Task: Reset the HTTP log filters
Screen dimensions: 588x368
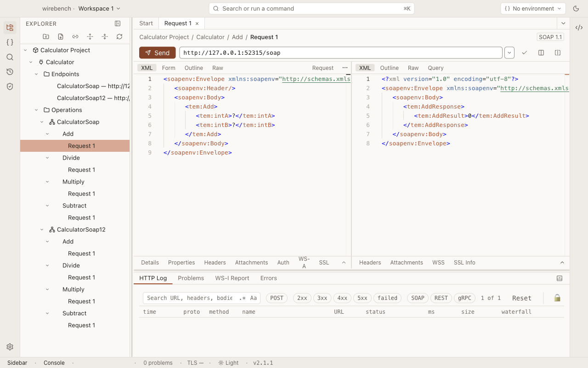Action: pos(522,298)
